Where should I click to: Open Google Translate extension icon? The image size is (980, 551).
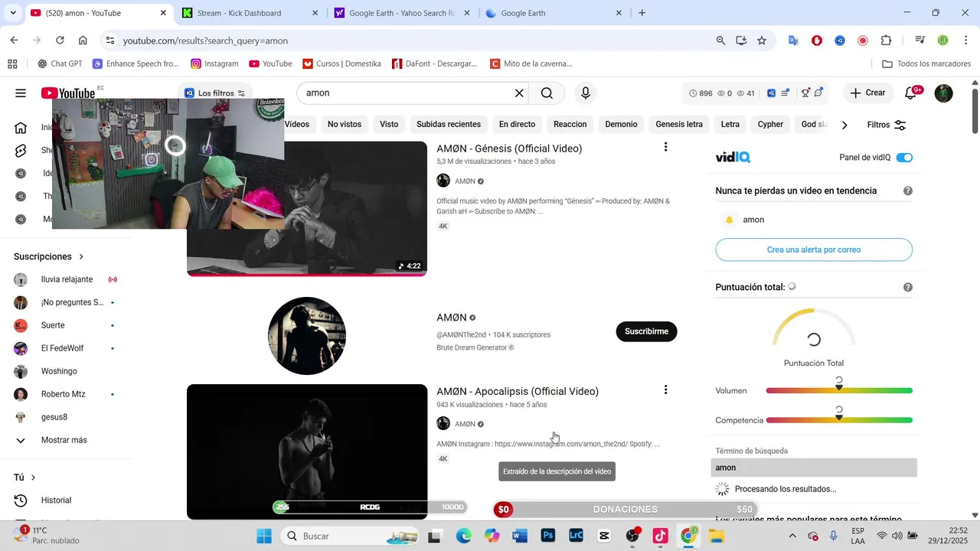pos(794,41)
